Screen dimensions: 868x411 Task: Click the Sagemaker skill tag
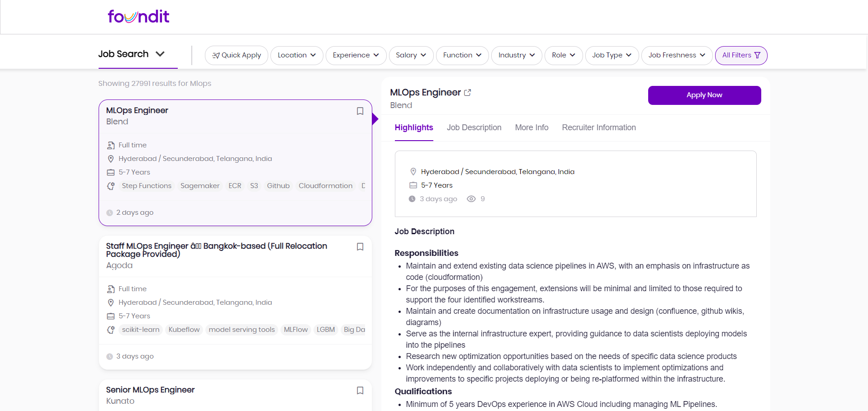[x=200, y=186]
